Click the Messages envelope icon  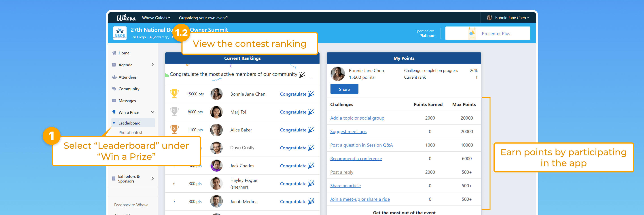point(114,101)
